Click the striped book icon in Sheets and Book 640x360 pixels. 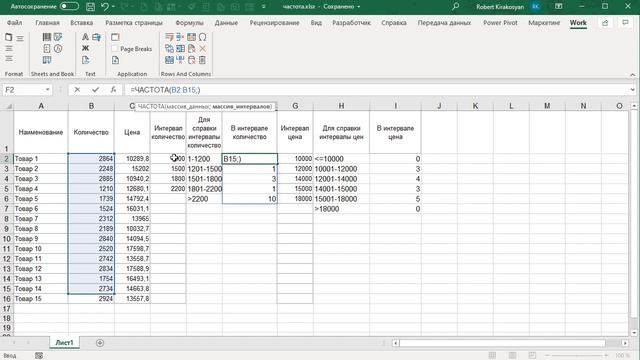click(47, 37)
